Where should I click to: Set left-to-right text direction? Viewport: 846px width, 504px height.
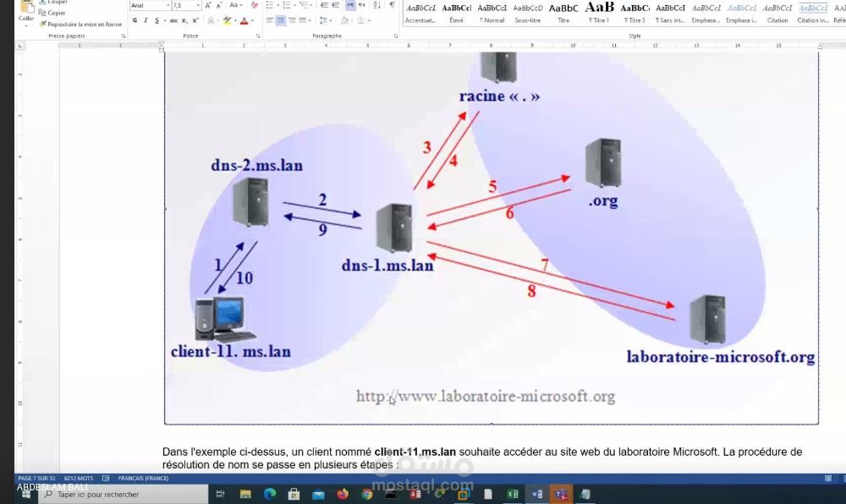pos(351,5)
